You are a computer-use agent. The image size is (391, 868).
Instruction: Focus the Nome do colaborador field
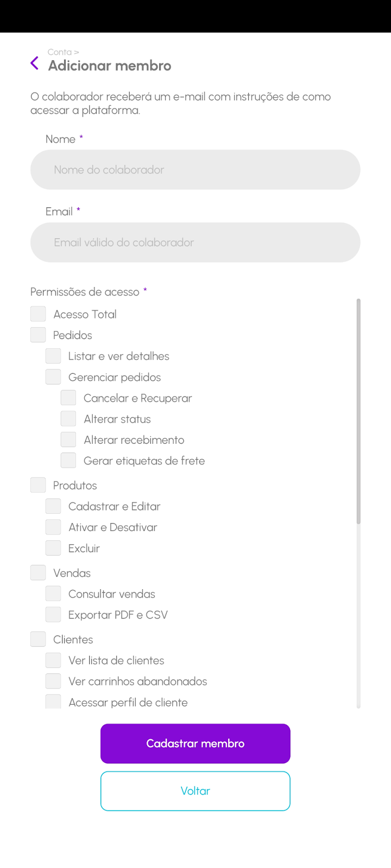195,170
